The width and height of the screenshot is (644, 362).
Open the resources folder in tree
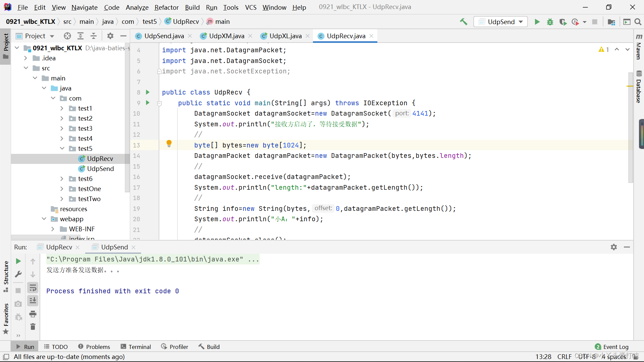click(73, 209)
